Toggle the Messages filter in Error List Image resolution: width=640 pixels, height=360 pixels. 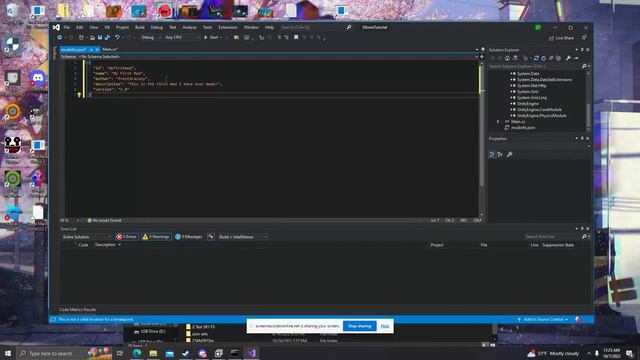coord(189,237)
